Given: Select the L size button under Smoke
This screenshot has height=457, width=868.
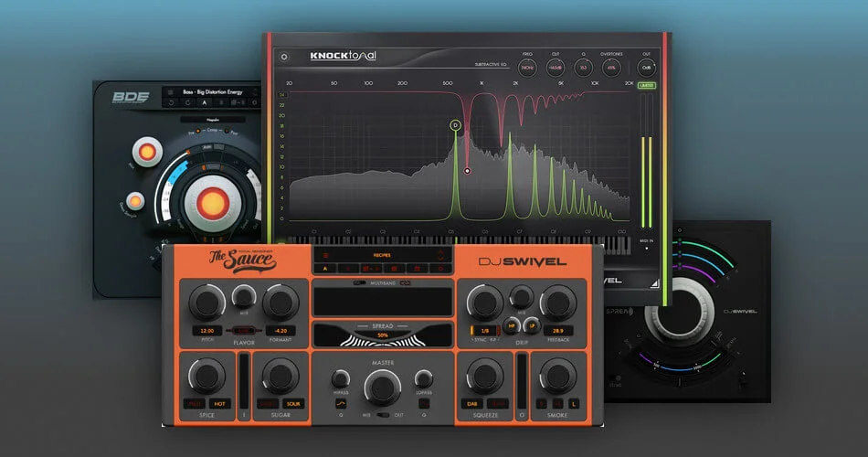Looking at the screenshot, I should [574, 404].
